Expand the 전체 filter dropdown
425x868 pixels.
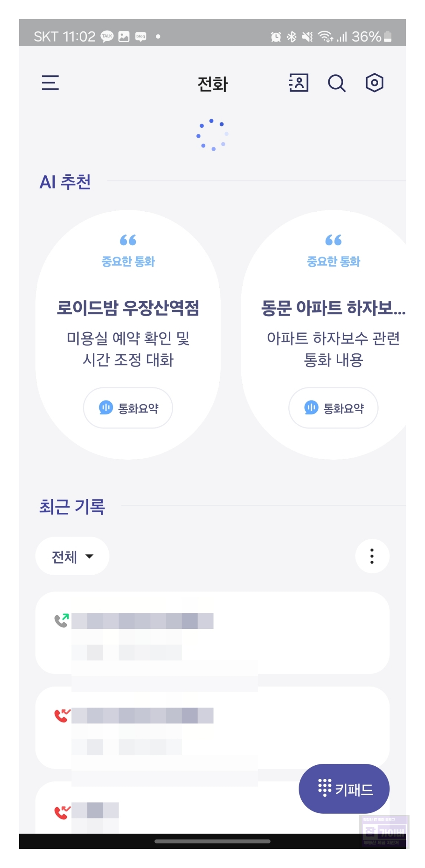(x=72, y=556)
